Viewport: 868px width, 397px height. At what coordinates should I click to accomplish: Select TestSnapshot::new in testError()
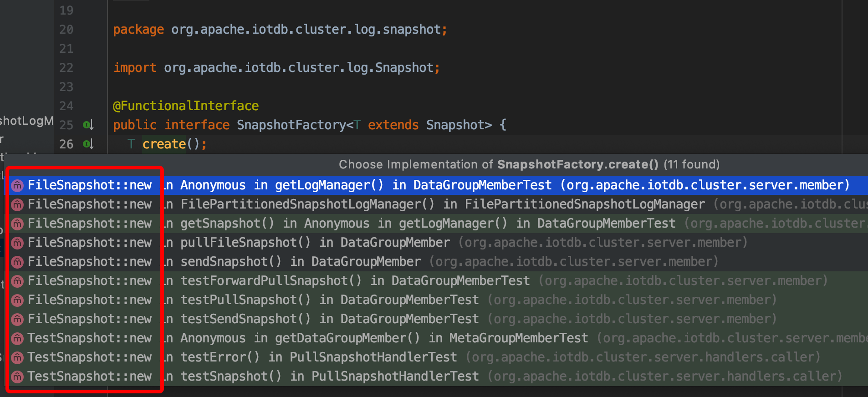coord(436,357)
